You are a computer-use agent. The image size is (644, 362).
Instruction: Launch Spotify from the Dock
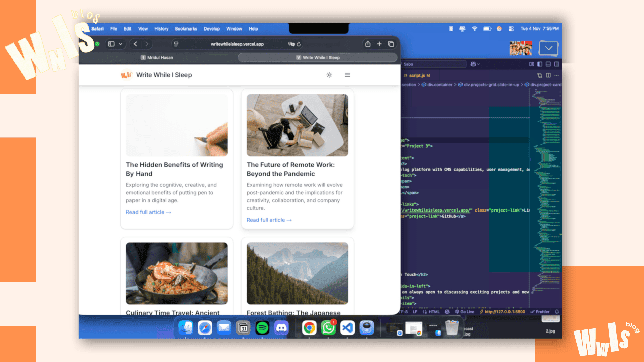click(263, 328)
